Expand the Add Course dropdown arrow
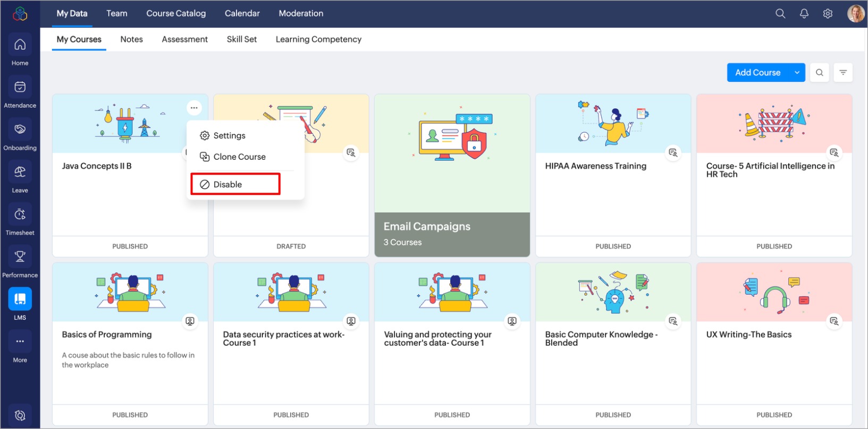The height and width of the screenshot is (429, 868). 797,73
